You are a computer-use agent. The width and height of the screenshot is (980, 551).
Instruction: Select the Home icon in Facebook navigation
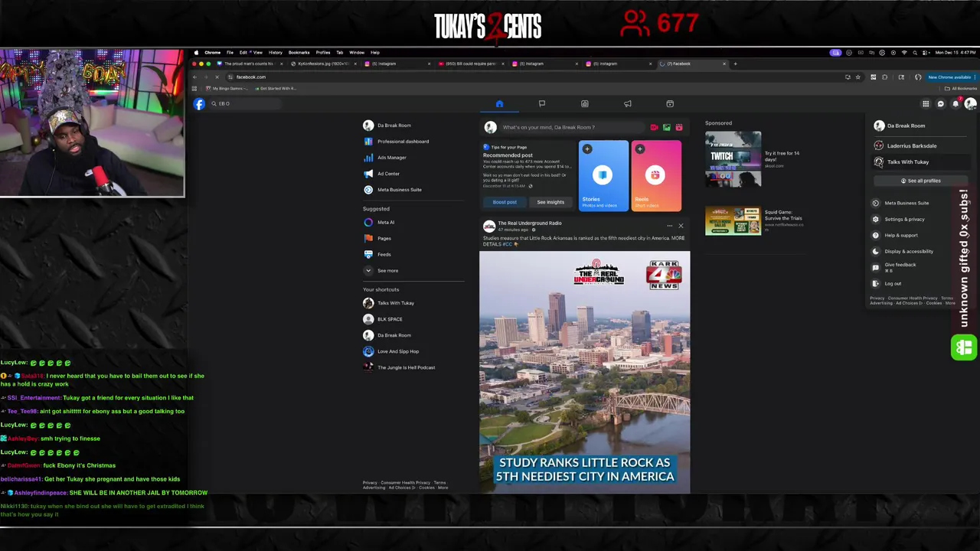[x=499, y=104]
